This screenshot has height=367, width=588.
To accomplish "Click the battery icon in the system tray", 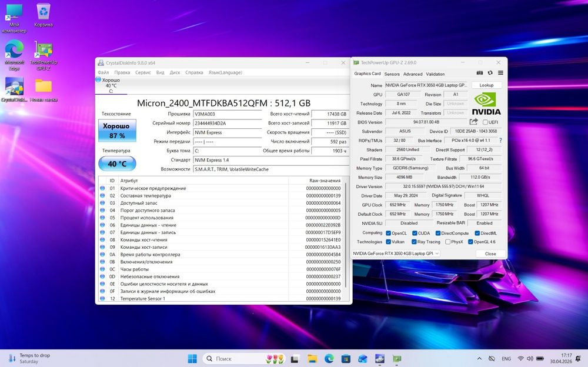I will 540,359.
